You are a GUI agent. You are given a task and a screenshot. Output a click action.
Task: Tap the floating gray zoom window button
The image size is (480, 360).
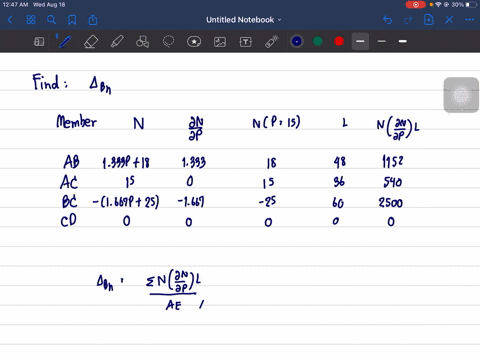click(x=461, y=95)
